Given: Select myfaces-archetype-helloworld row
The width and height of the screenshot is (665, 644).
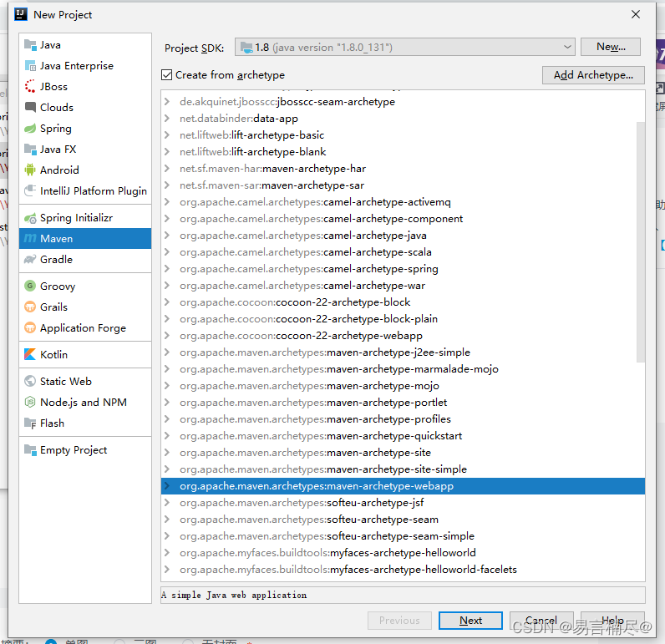Looking at the screenshot, I should point(403,553).
